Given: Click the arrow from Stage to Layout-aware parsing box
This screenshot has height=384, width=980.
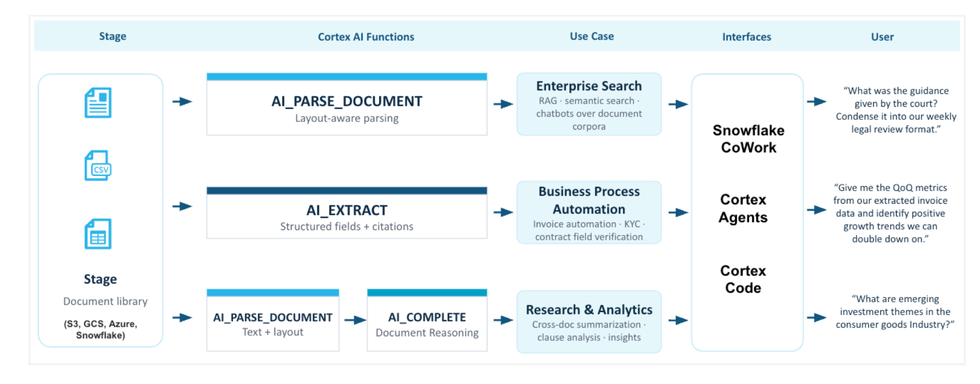Looking at the screenshot, I should tap(182, 102).
